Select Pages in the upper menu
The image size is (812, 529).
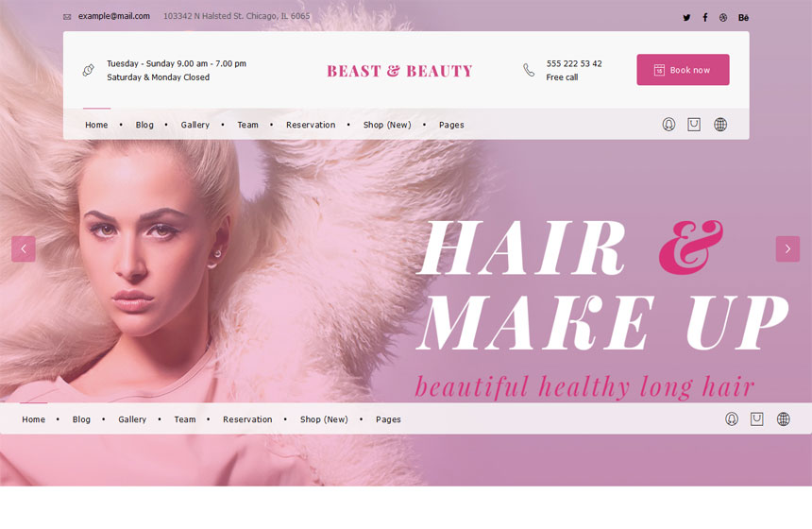[x=451, y=125]
